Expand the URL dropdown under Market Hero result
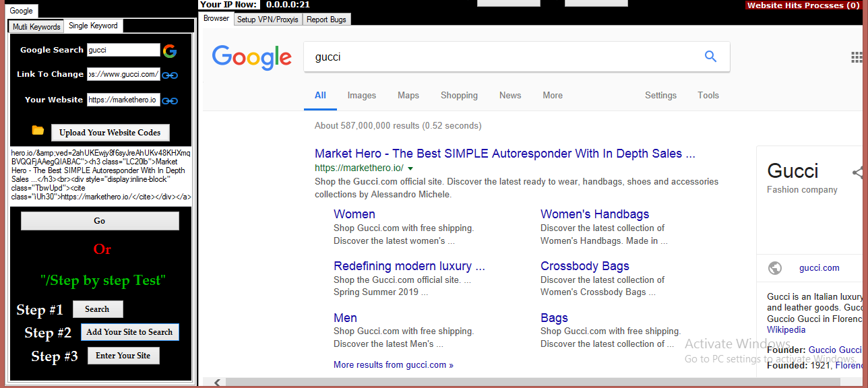This screenshot has height=388, width=868. pyautogui.click(x=410, y=168)
